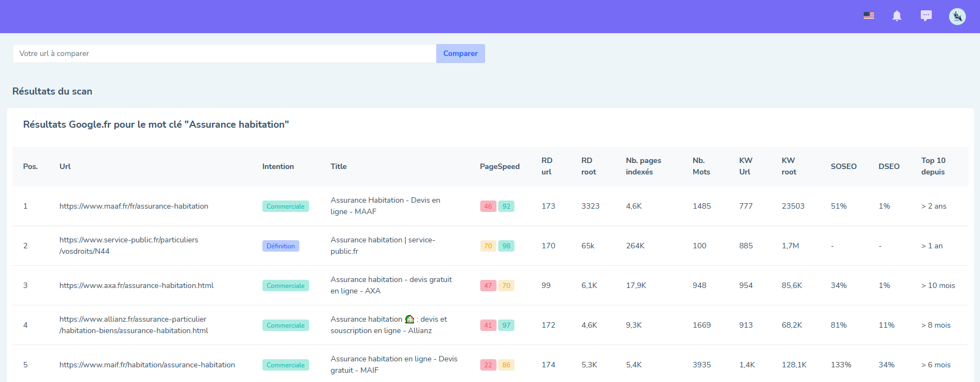
Task: Click MAAF PageSpeed score 92
Action: tap(506, 206)
